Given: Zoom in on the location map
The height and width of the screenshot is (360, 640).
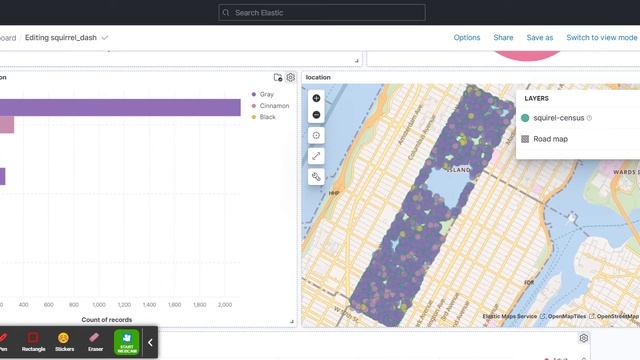Looking at the screenshot, I should (x=316, y=98).
